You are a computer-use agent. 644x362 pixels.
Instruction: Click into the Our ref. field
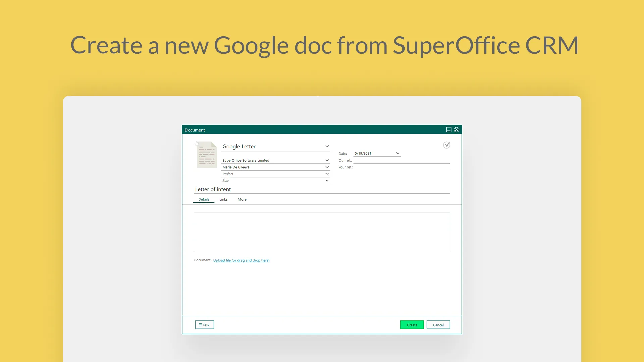click(x=401, y=160)
